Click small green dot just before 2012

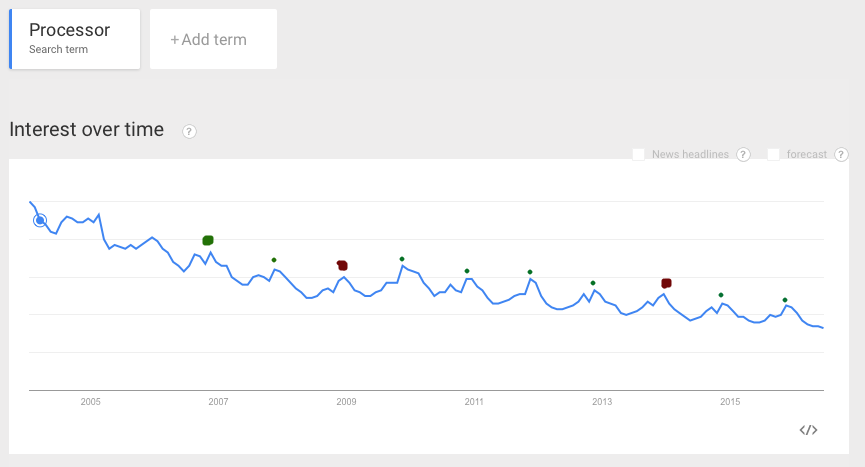[x=530, y=272]
